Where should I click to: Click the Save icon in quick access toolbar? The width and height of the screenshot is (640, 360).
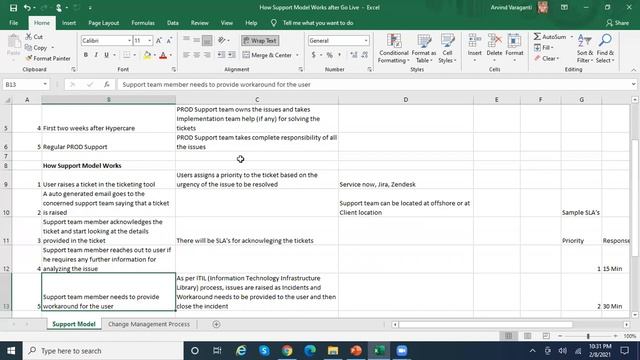pos(13,8)
